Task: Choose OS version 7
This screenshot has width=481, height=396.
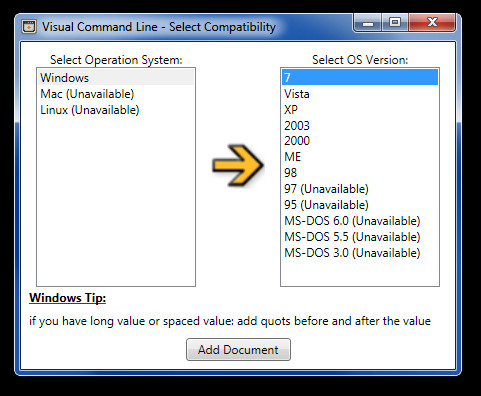Action: click(360, 77)
